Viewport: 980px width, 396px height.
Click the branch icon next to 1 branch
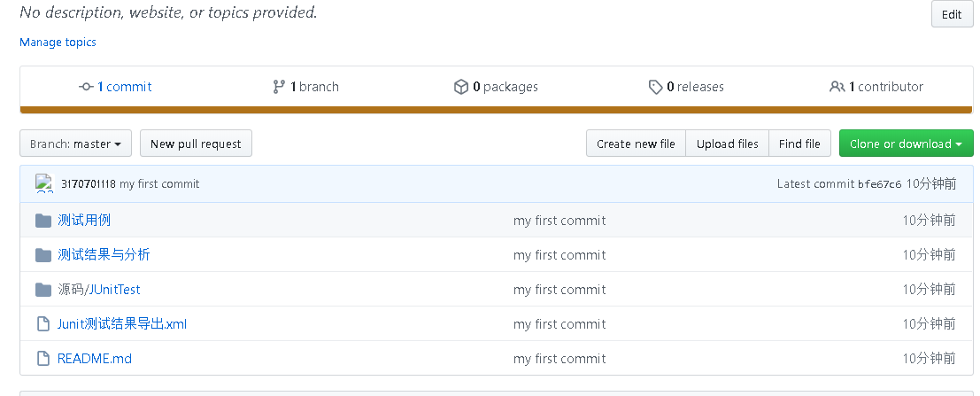click(279, 87)
